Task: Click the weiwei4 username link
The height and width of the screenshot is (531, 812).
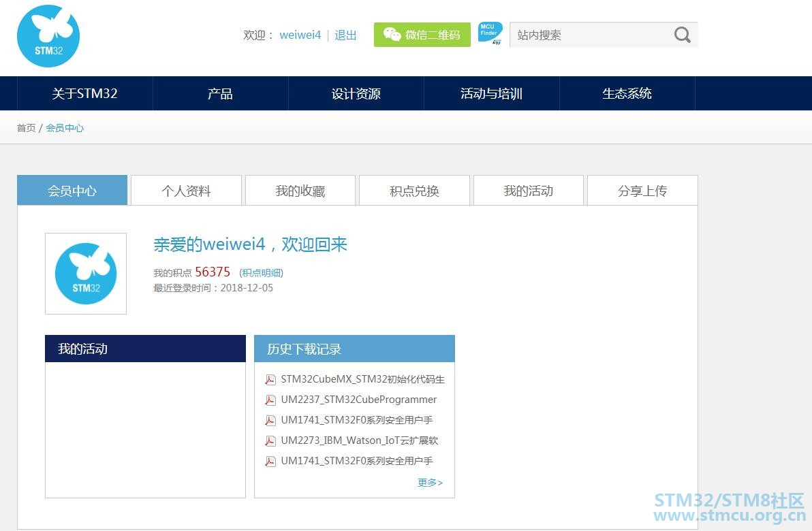Action: pos(300,35)
